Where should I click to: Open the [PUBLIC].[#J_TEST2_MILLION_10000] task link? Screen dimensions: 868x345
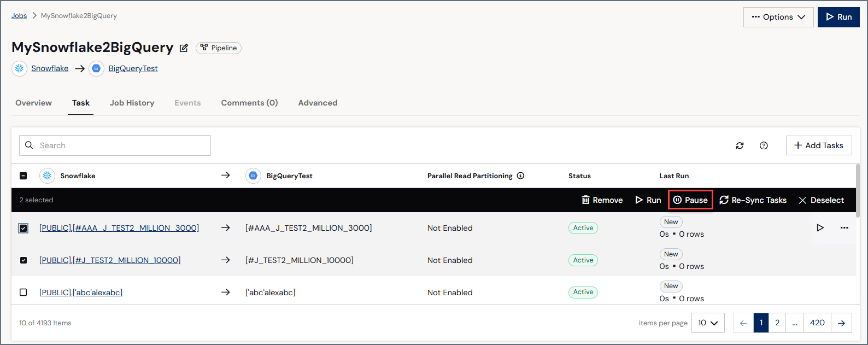(110, 260)
